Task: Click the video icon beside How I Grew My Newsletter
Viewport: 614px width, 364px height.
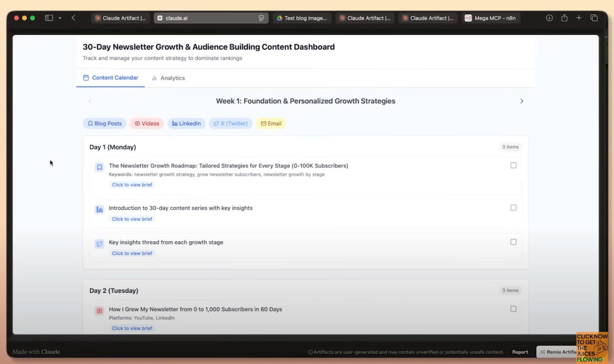Action: point(99,311)
